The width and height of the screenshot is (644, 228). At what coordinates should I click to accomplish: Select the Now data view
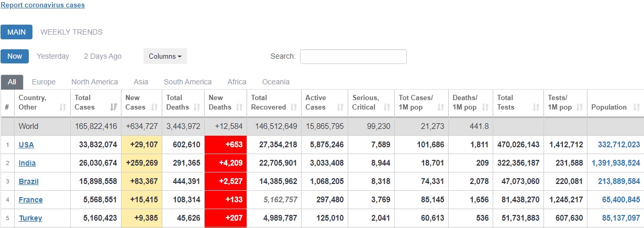pyautogui.click(x=15, y=56)
